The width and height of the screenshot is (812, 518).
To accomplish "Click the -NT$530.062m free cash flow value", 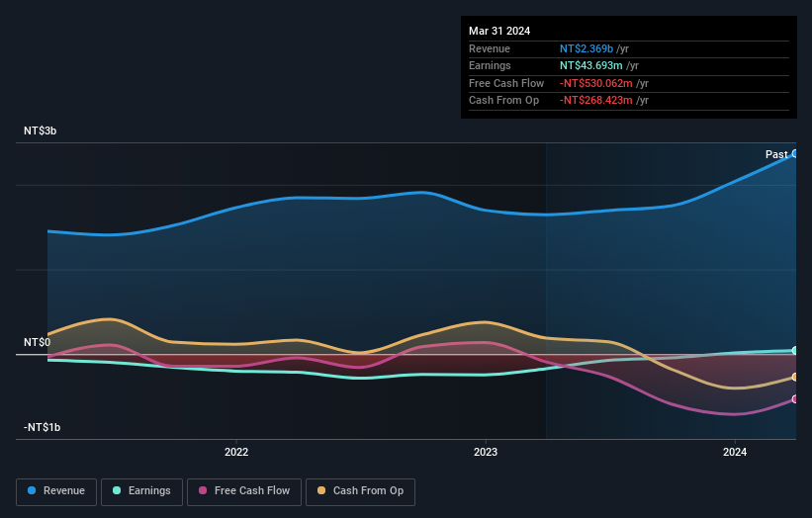I will [596, 83].
